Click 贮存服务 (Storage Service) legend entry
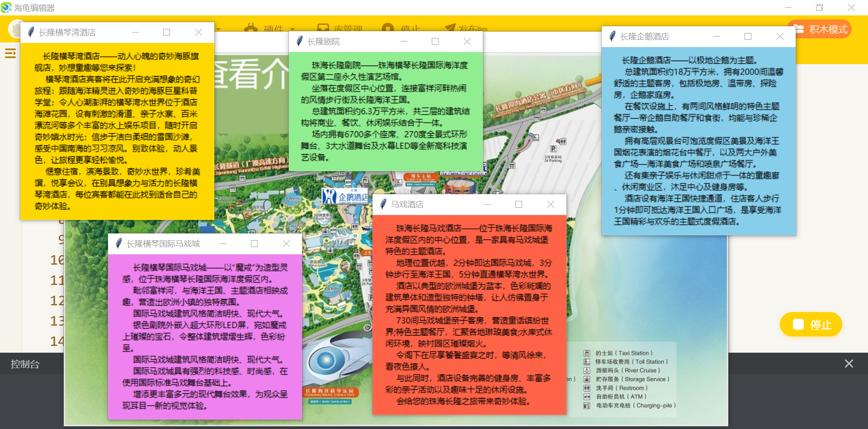Image resolution: width=868 pixels, height=429 pixels. click(x=626, y=379)
